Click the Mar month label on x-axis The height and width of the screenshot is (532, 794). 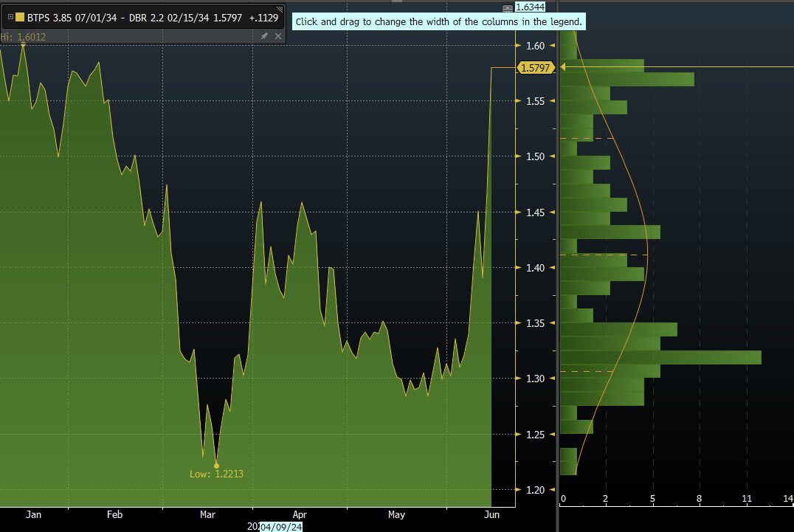click(x=207, y=514)
